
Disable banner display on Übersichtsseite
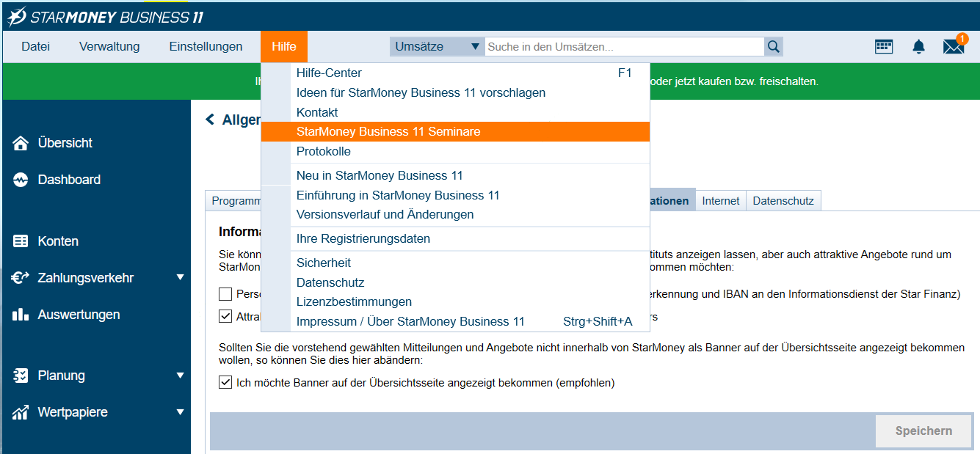225,381
